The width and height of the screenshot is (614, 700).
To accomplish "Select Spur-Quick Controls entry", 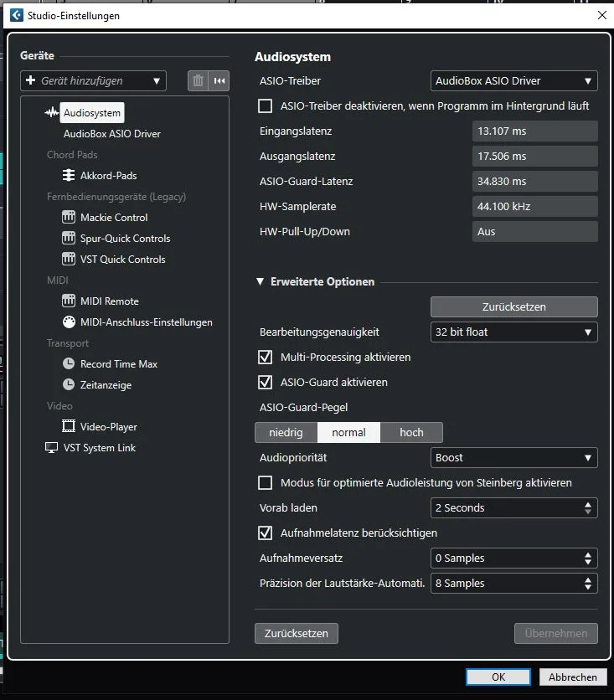I will 125,239.
